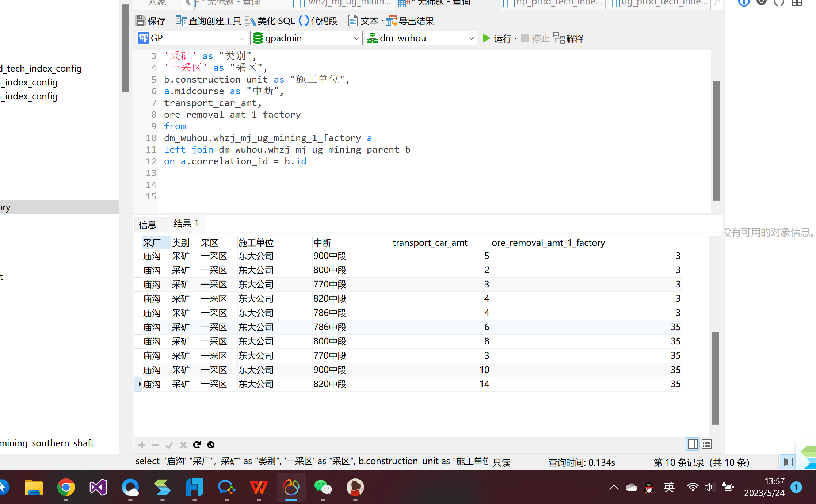Click the 中断 column header
Viewport: 816px width, 504px height.
[352, 243]
